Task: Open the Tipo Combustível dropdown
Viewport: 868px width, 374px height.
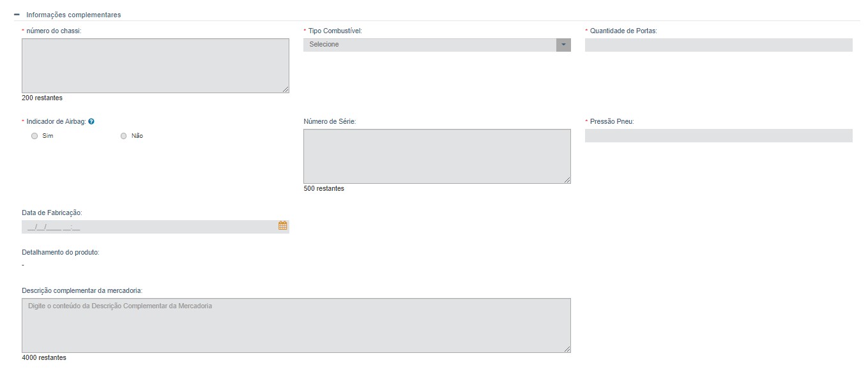Action: click(x=563, y=45)
